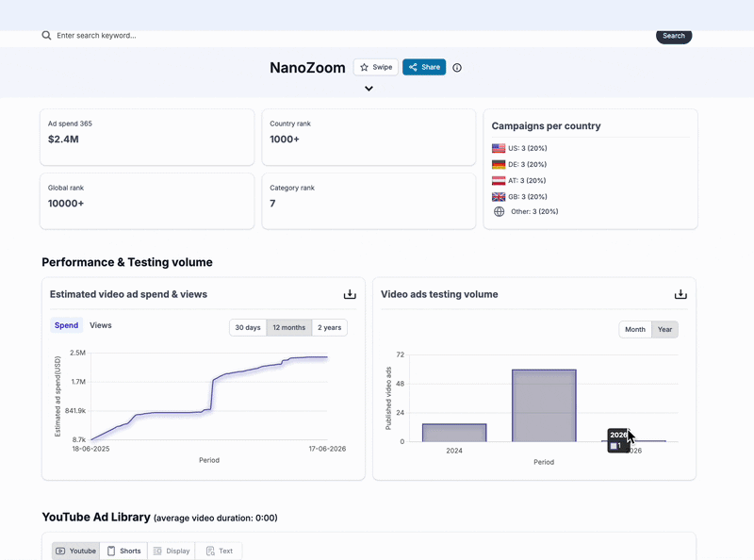Click the Global rank value 10000+

(x=66, y=204)
